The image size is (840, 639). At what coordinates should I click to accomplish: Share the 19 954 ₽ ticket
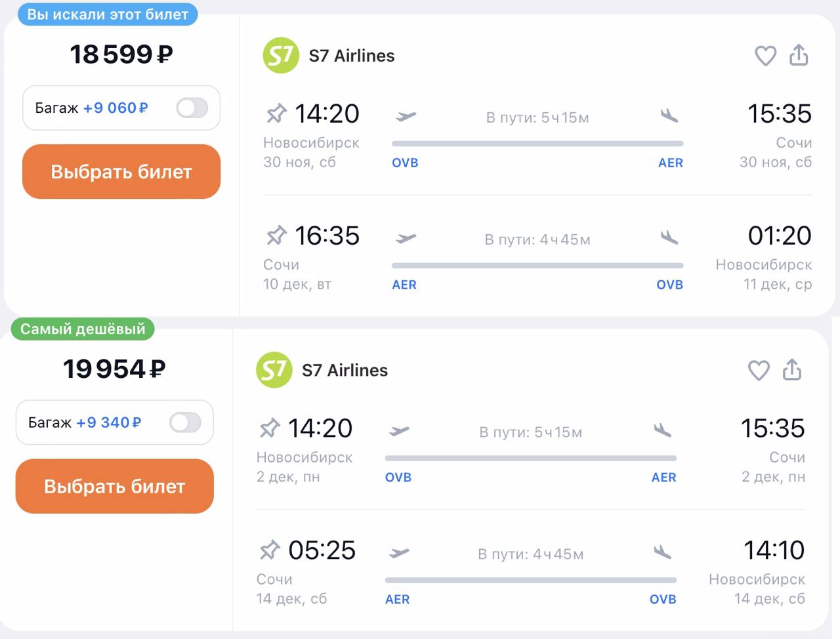[x=792, y=370]
